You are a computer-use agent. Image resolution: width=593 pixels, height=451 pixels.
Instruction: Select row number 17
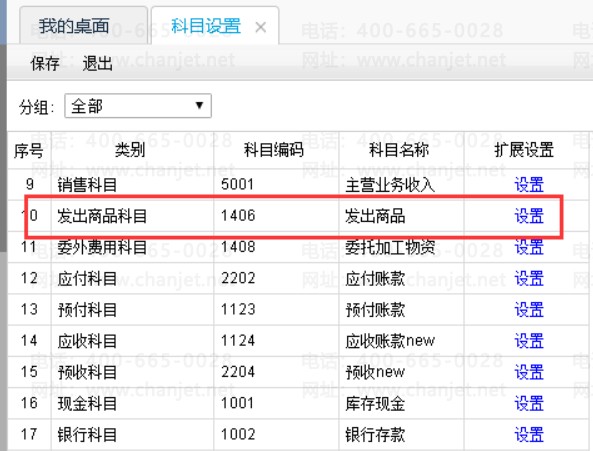[29, 435]
